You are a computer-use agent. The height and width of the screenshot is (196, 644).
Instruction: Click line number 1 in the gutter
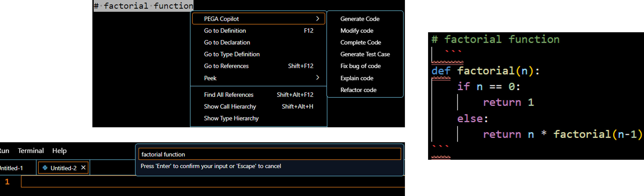tap(7, 181)
